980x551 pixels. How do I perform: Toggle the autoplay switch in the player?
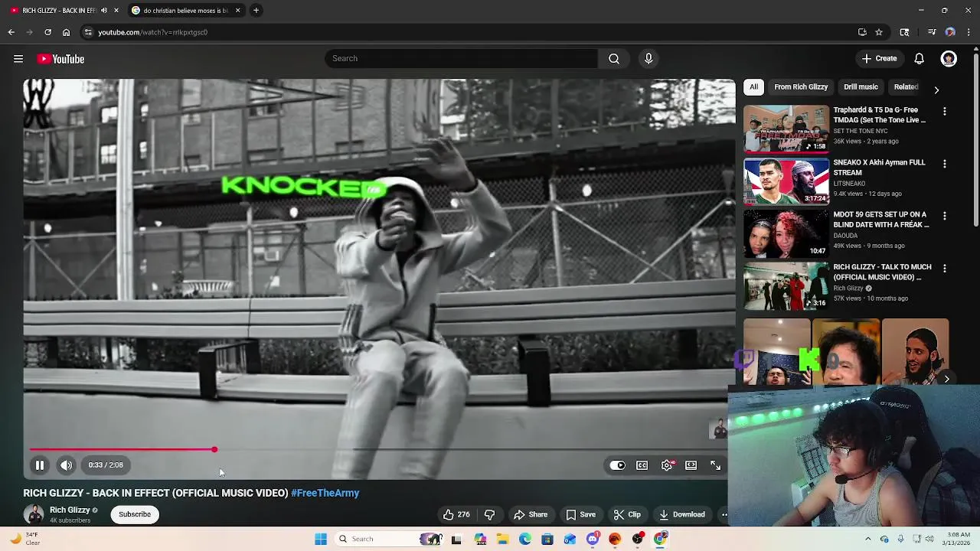click(x=618, y=465)
